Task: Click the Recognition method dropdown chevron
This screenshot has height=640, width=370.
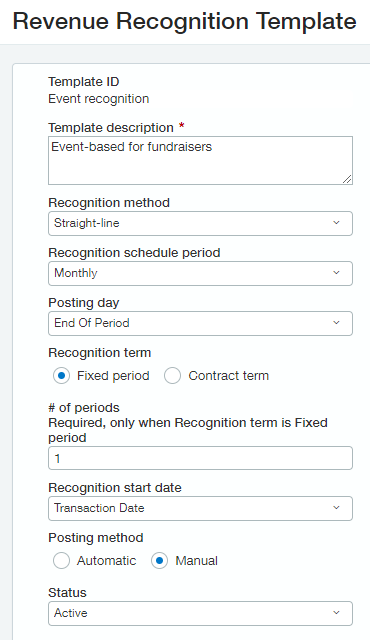Action: (x=336, y=223)
